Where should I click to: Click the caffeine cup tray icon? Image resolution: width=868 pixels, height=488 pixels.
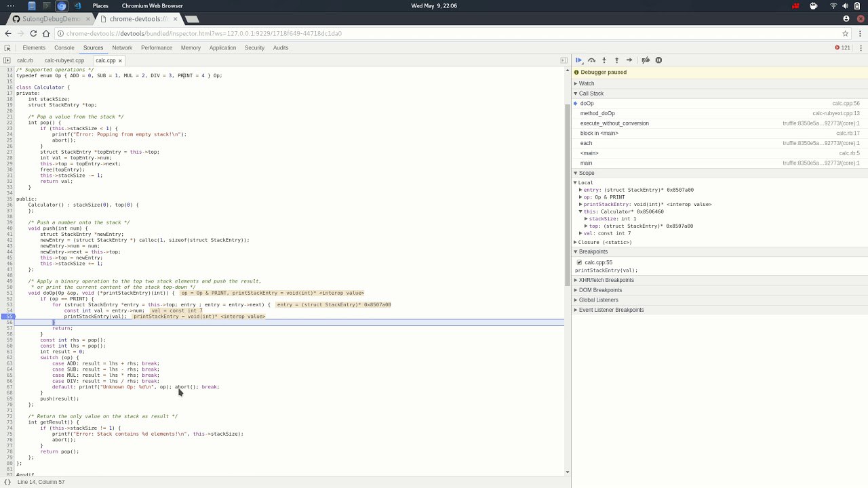[814, 6]
